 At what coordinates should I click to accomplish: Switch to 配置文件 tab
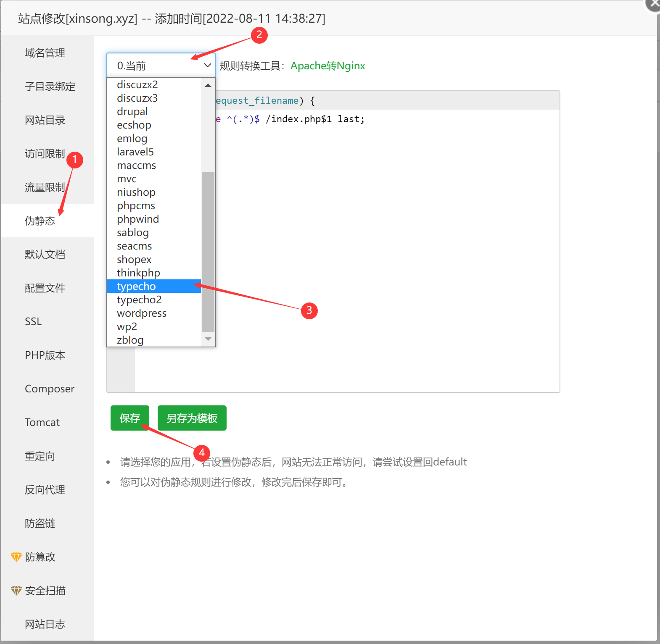[45, 288]
